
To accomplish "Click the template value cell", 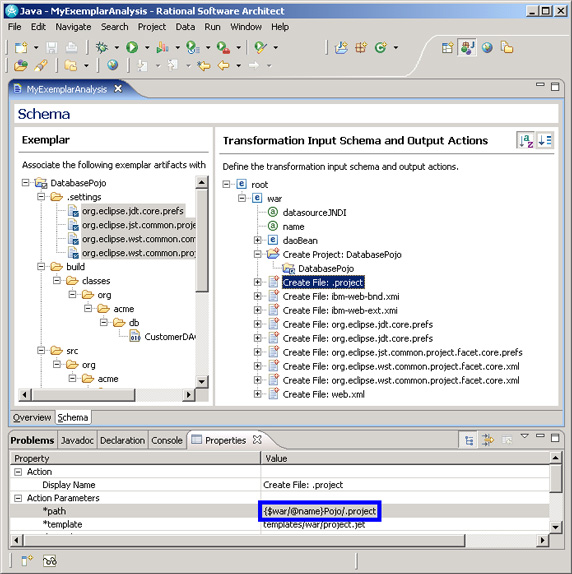I will pyautogui.click(x=405, y=524).
